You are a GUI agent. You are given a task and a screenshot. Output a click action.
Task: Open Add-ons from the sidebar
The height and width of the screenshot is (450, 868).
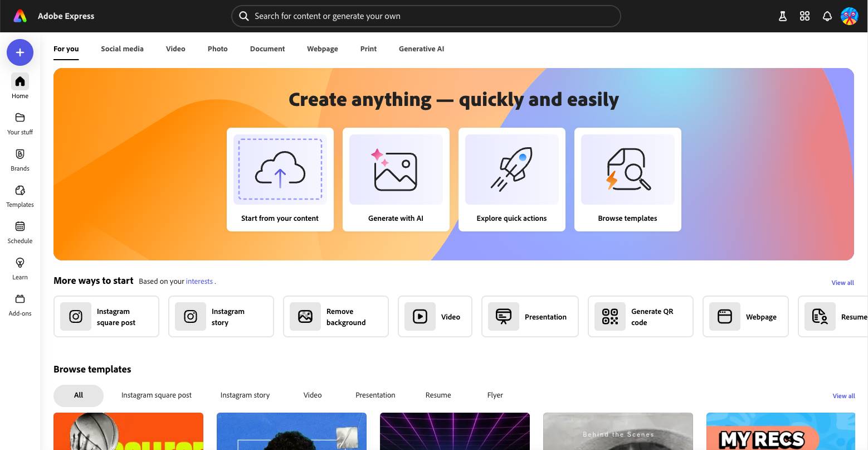coord(20,304)
